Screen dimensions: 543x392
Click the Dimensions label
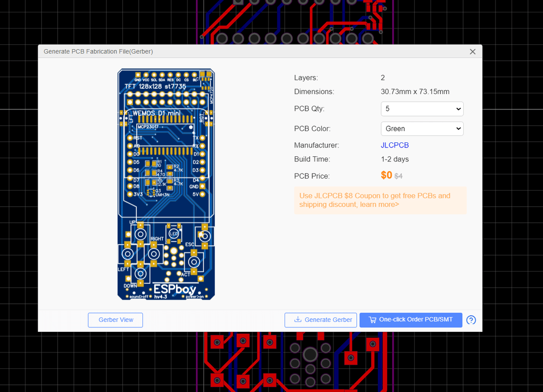click(314, 92)
